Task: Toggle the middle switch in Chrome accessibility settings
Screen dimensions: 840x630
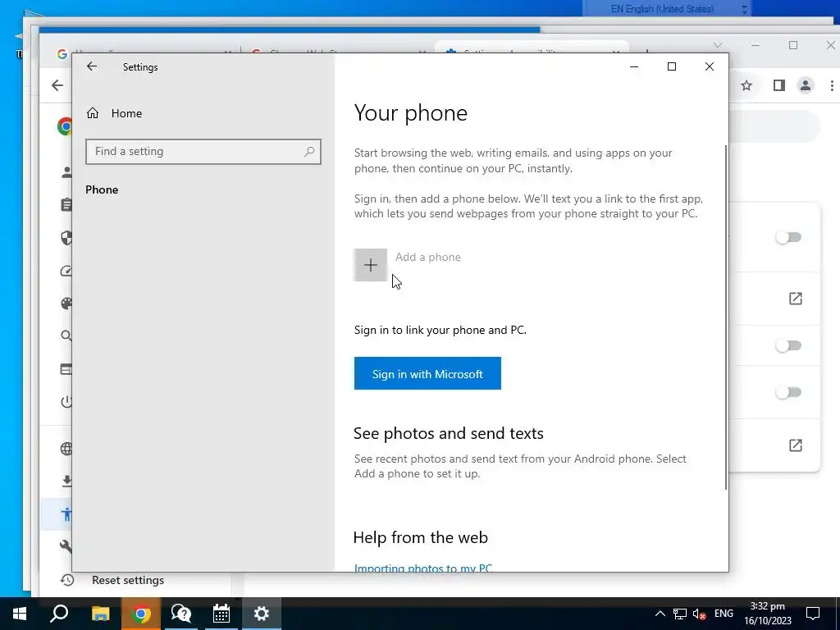Action: click(x=788, y=345)
